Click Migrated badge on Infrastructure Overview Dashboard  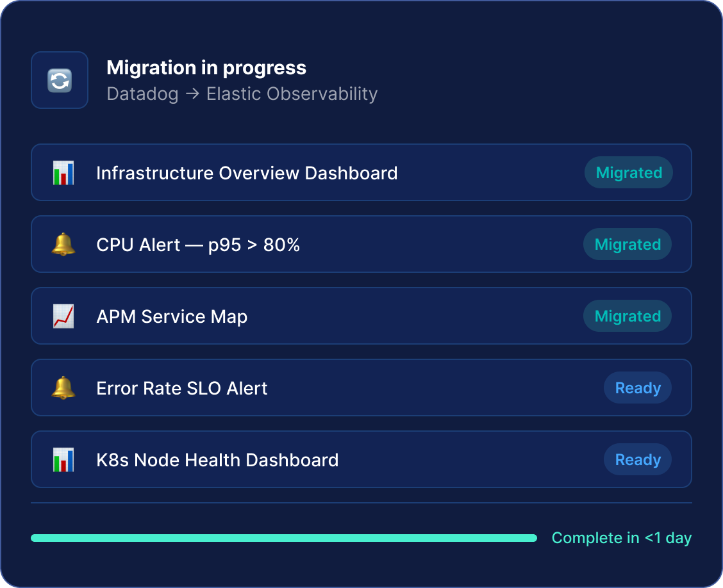[x=628, y=173]
